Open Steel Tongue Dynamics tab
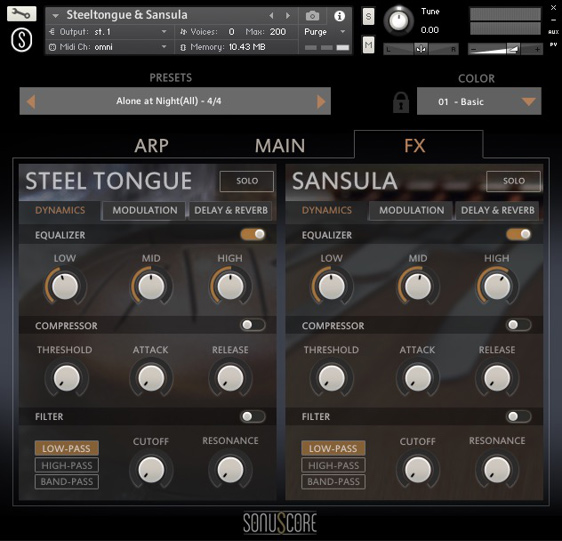Viewport: 562px width, 541px height. tap(60, 210)
